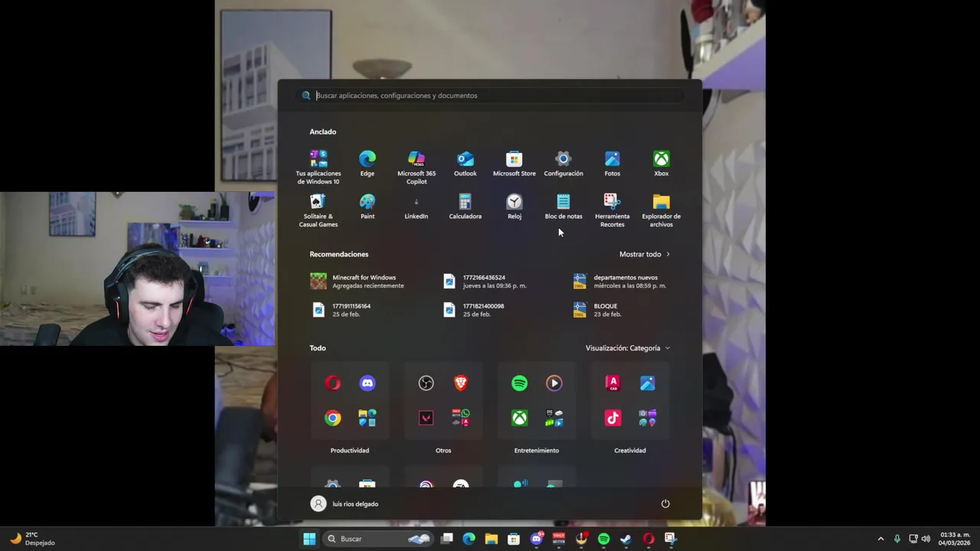
Task: Launch Brave in Otros group
Action: [461, 383]
